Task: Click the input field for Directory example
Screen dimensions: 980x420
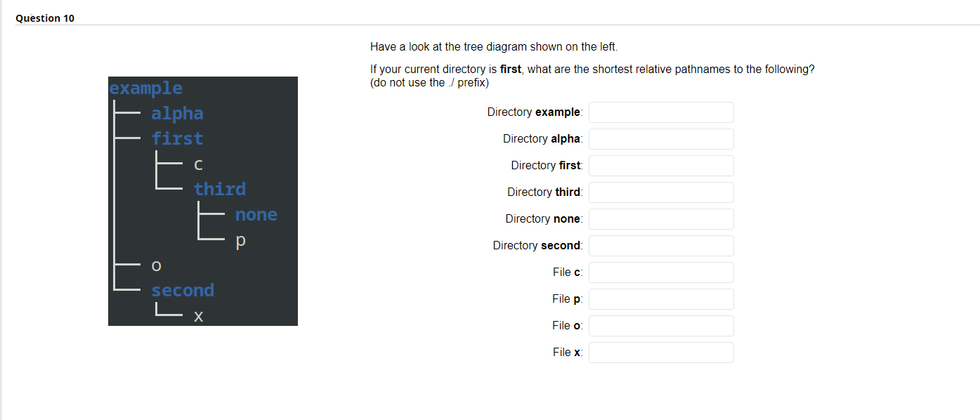Action: click(x=660, y=112)
